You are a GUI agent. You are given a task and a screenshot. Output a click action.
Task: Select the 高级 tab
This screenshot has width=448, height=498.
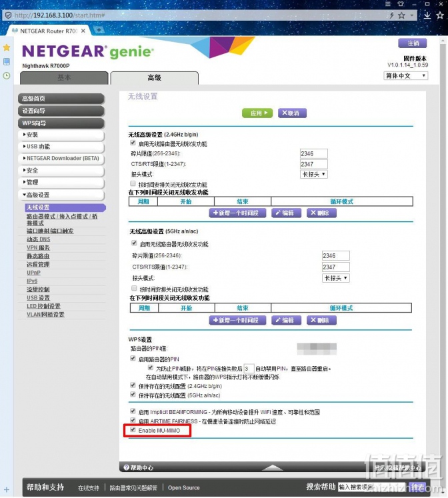click(154, 78)
